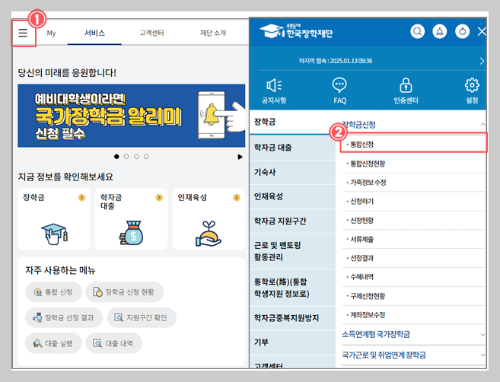Open 구제신청현황 submenu item
500x382 pixels.
413,296
